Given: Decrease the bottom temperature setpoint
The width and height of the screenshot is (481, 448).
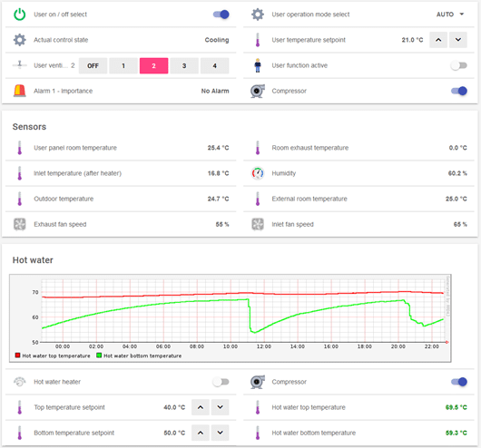Looking at the screenshot, I should [x=220, y=433].
